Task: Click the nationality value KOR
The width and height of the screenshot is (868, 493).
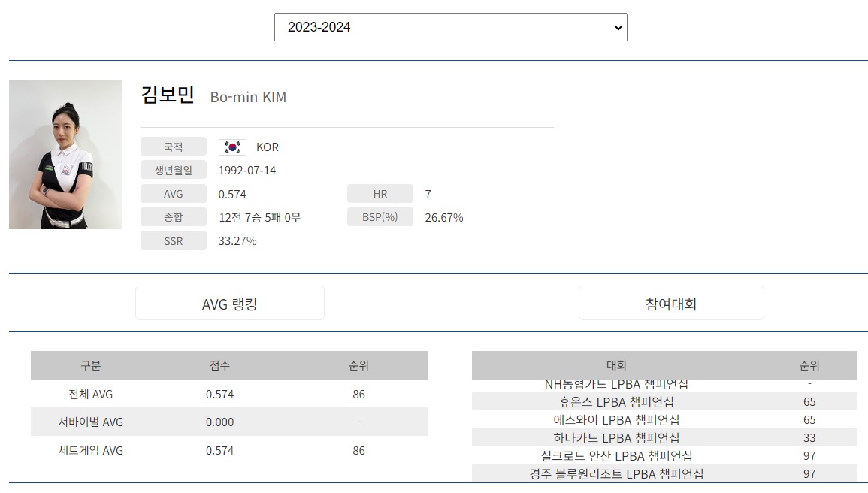Action: (268, 147)
